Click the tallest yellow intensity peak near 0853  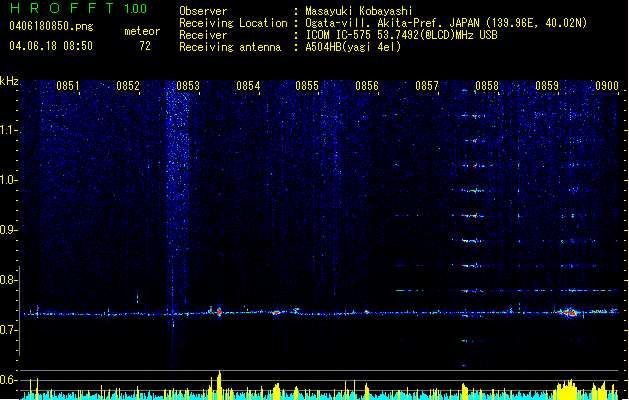(219, 385)
